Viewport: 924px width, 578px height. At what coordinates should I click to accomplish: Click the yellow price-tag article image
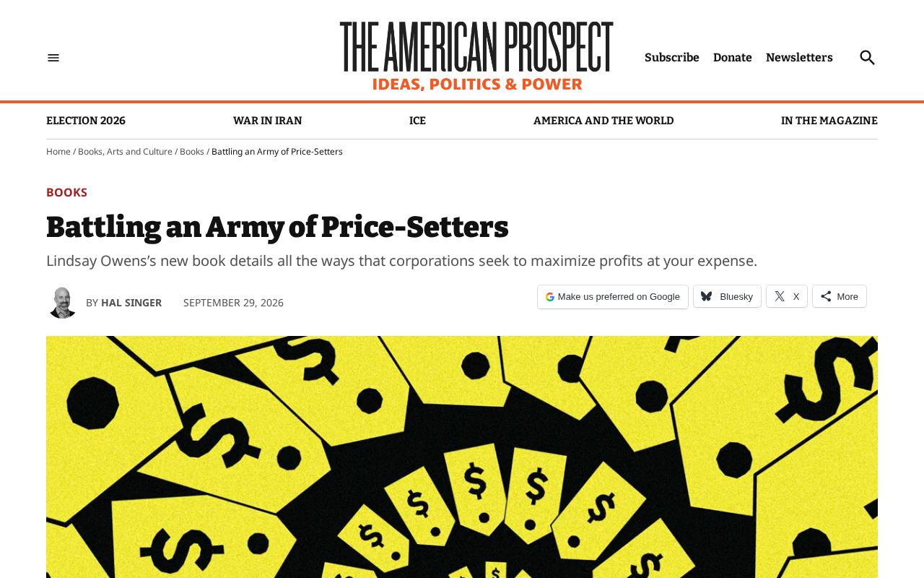click(462, 457)
